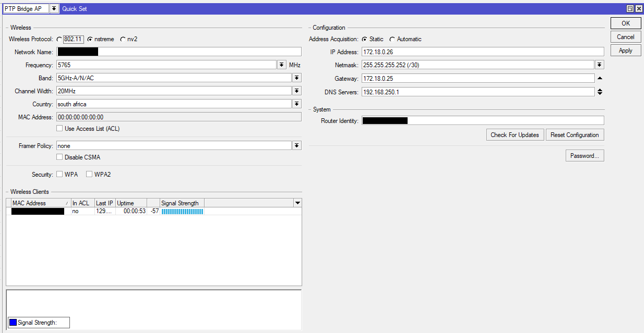Viewport: 644px width, 333px height.
Task: Click the Cancel button
Action: [x=625, y=37]
